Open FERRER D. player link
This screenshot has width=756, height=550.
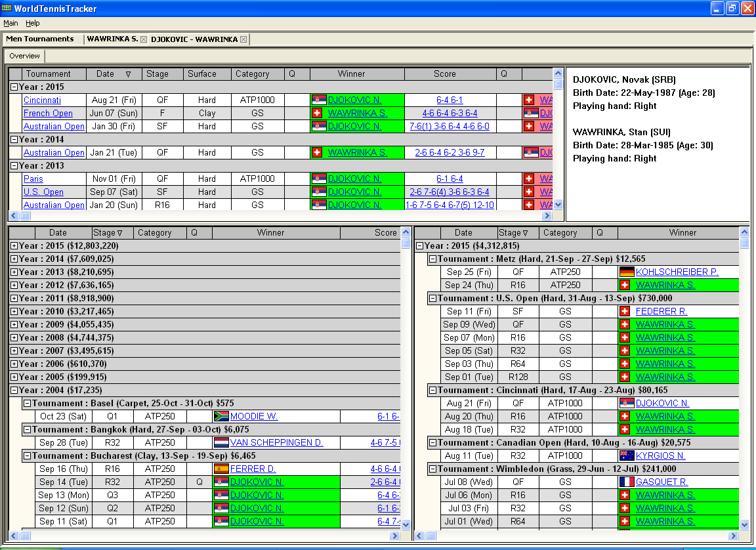pos(253,469)
